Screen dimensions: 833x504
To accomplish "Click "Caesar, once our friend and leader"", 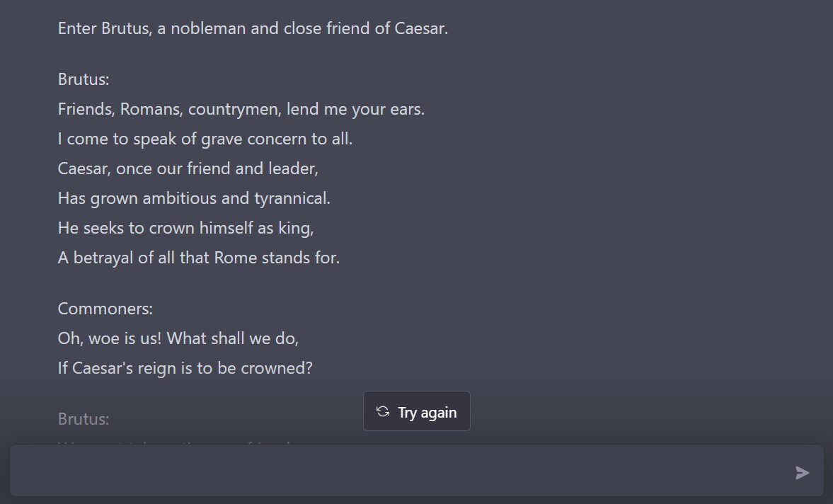I will coord(188,168).
